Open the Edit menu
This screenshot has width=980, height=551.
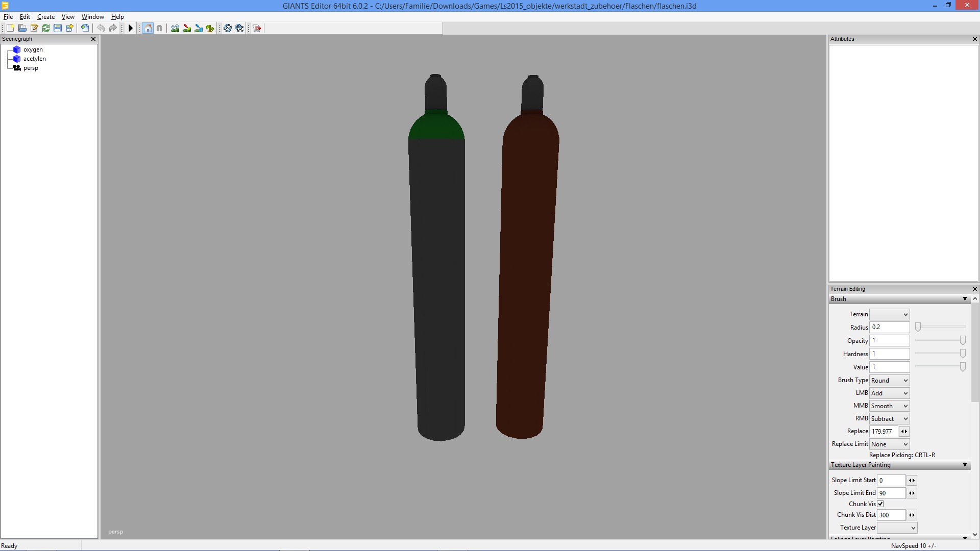[25, 17]
